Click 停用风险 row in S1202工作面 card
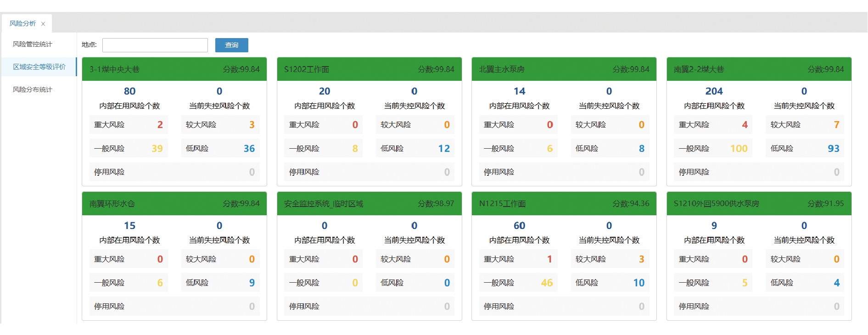The width and height of the screenshot is (868, 335). 369,172
